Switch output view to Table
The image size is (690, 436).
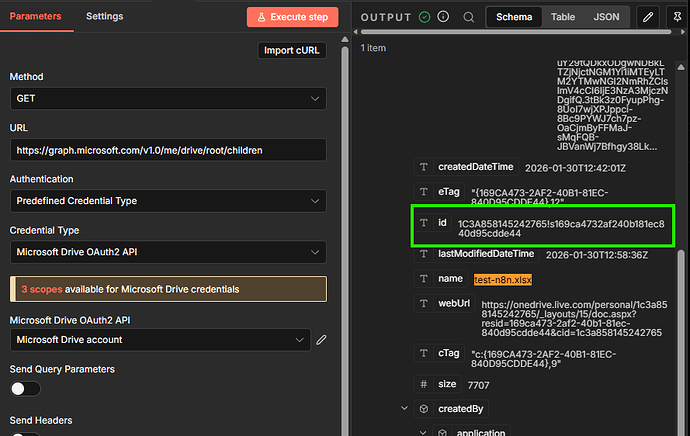[x=563, y=17]
